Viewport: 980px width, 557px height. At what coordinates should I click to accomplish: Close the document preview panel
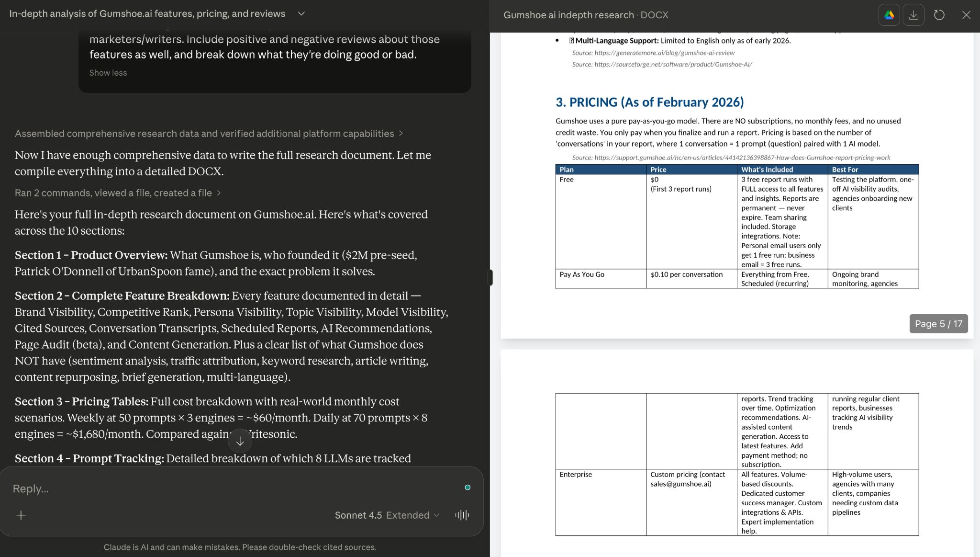coord(966,15)
